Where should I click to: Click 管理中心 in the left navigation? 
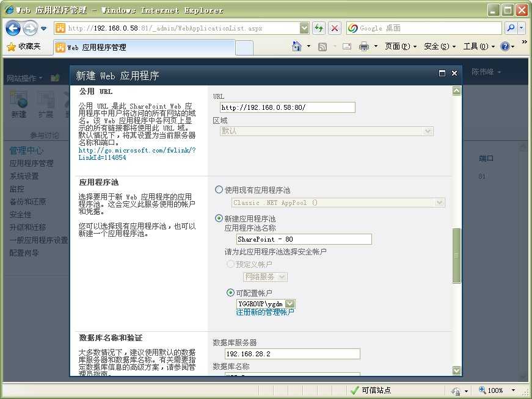point(26,151)
